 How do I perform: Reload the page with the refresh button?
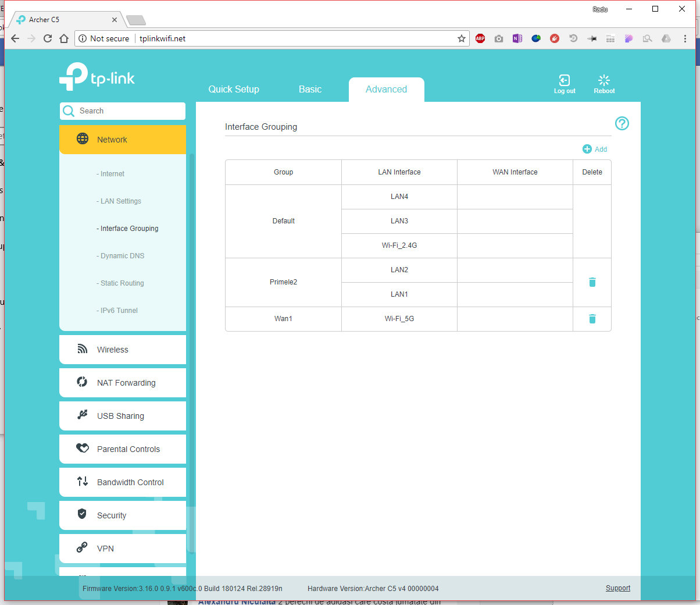coord(48,38)
